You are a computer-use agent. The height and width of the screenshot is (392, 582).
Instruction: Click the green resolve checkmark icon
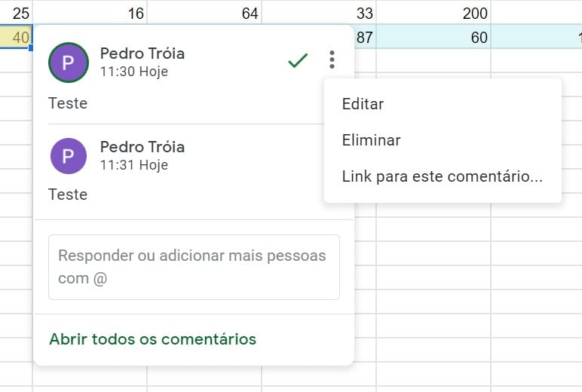pos(298,61)
